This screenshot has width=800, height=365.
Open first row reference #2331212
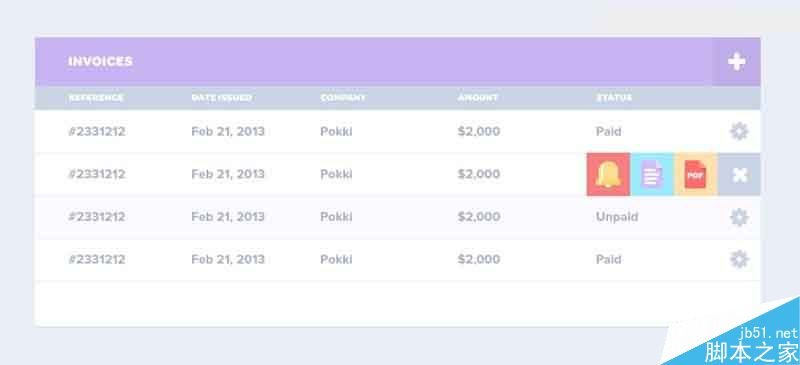96,132
